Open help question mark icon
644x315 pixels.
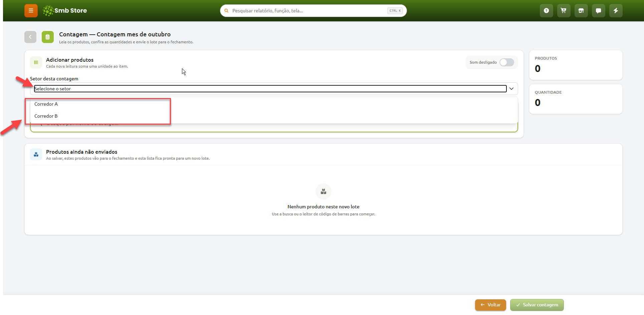click(546, 11)
